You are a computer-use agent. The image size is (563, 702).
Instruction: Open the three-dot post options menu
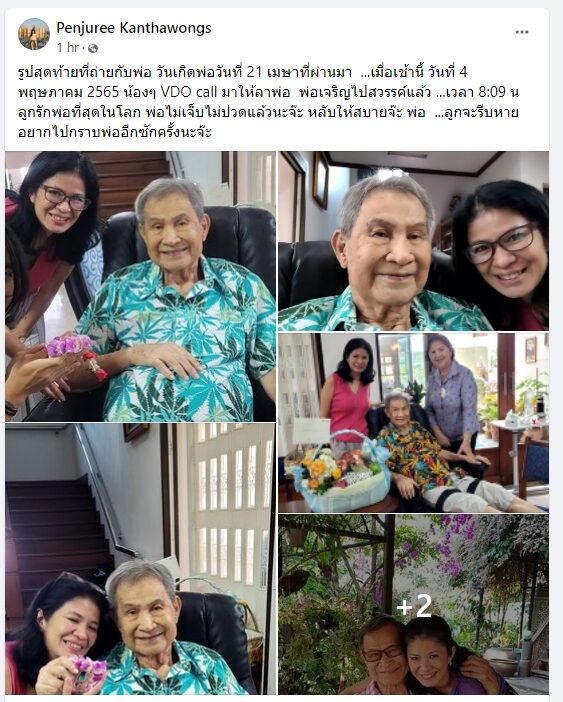coord(521,32)
